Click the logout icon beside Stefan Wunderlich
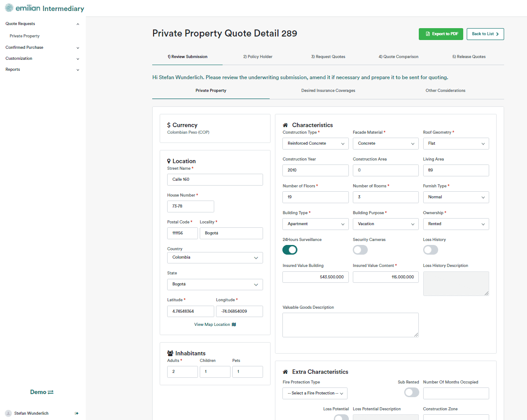Image resolution: width=527 pixels, height=420 pixels. (x=77, y=413)
